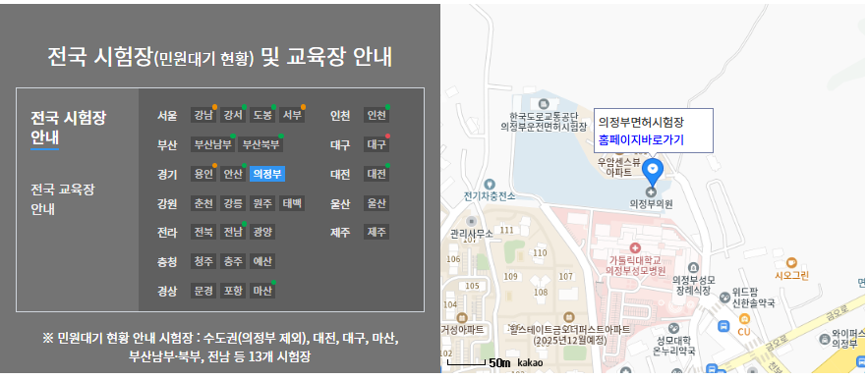Click the 마산 test center button
868x380 pixels.
(262, 291)
